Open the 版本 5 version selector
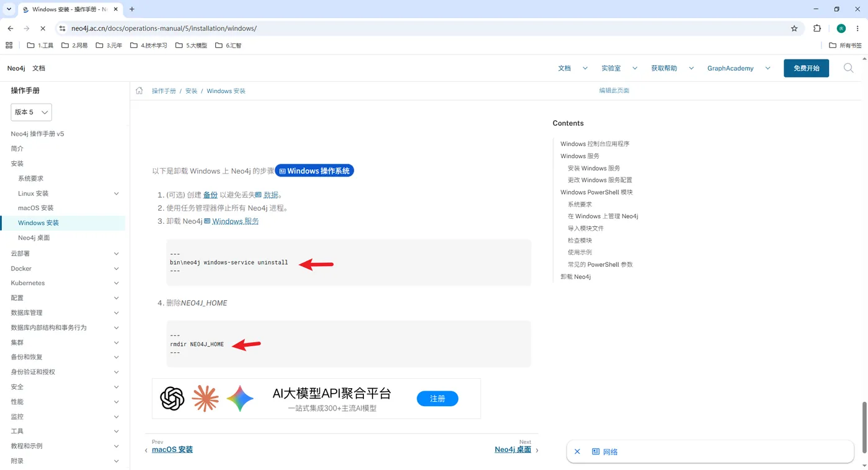868x470 pixels. [x=31, y=112]
